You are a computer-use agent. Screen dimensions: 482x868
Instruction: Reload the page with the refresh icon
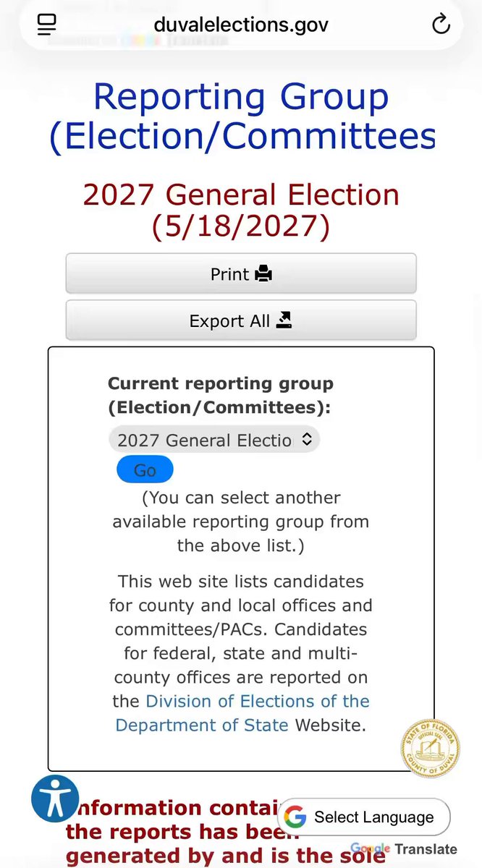441,25
